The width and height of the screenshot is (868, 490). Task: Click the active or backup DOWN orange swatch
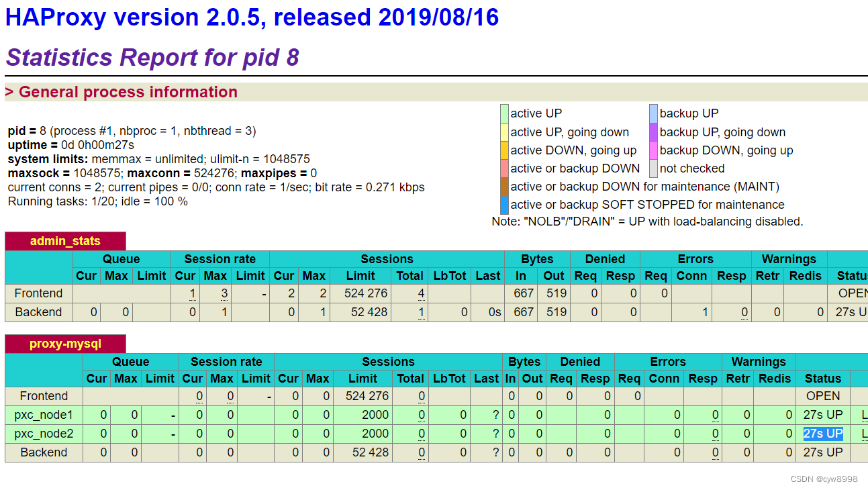(504, 168)
